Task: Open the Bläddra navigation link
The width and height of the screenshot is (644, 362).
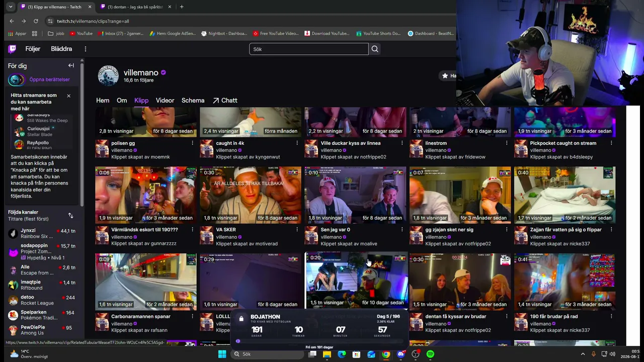Action: pyautogui.click(x=61, y=49)
